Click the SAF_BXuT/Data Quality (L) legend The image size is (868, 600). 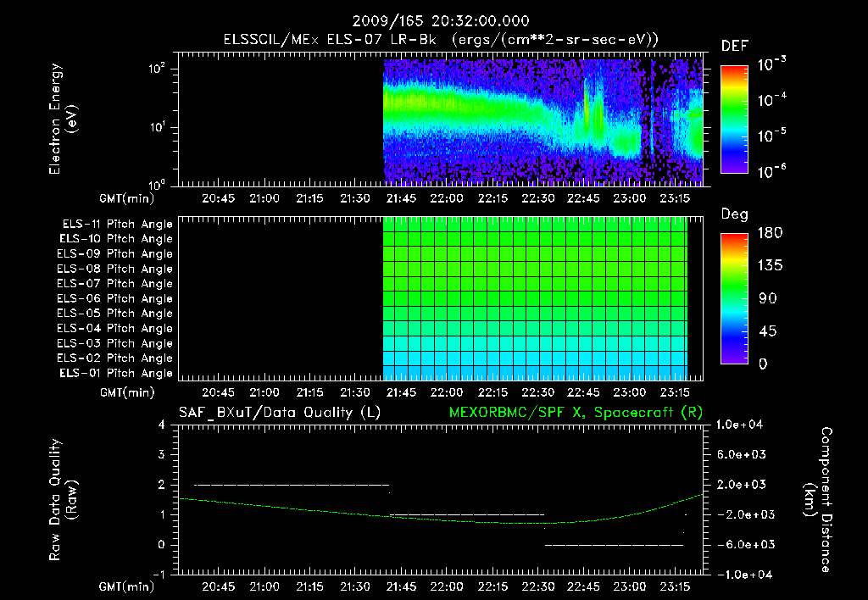pyautogui.click(x=280, y=413)
